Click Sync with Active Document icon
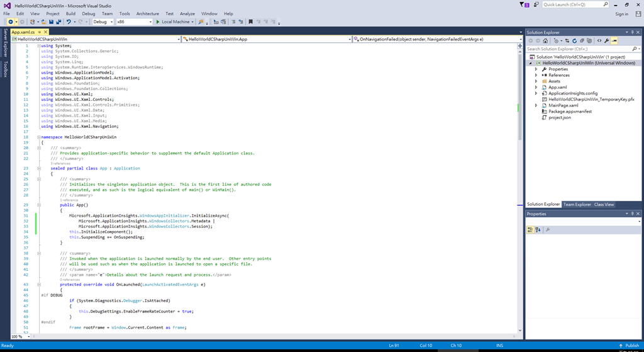This screenshot has height=352, width=644. coord(567,41)
